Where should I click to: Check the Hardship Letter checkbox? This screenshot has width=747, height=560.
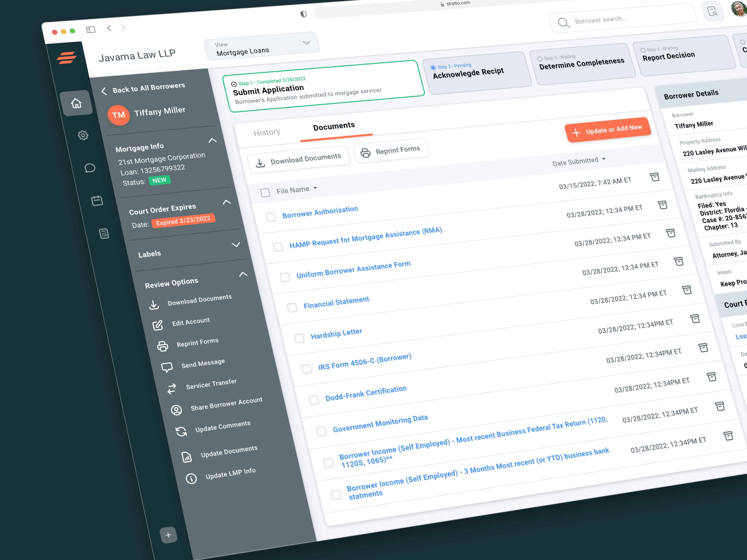tap(299, 338)
